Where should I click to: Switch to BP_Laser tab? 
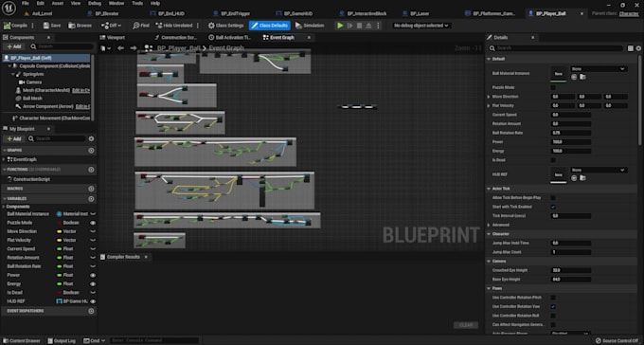tap(420, 13)
